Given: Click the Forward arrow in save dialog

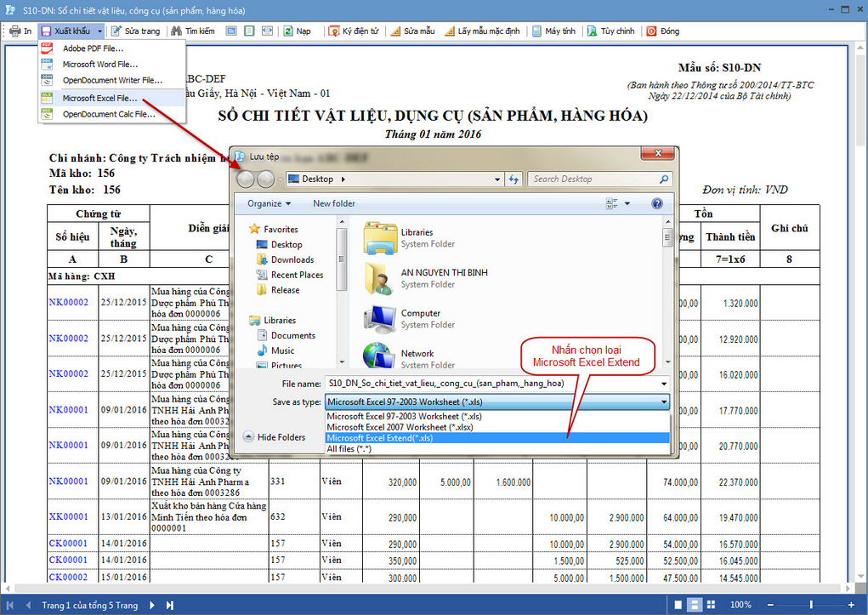Looking at the screenshot, I should pos(266,179).
